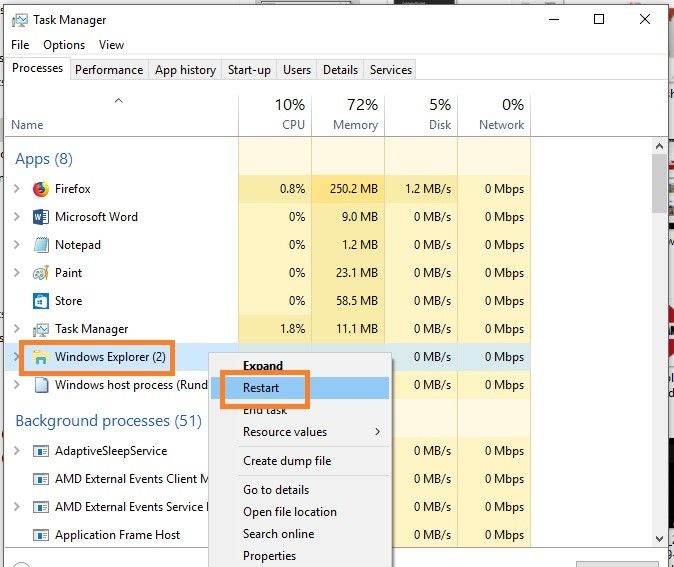Click the Firefox app icon
The height and width of the screenshot is (567, 674).
point(41,189)
